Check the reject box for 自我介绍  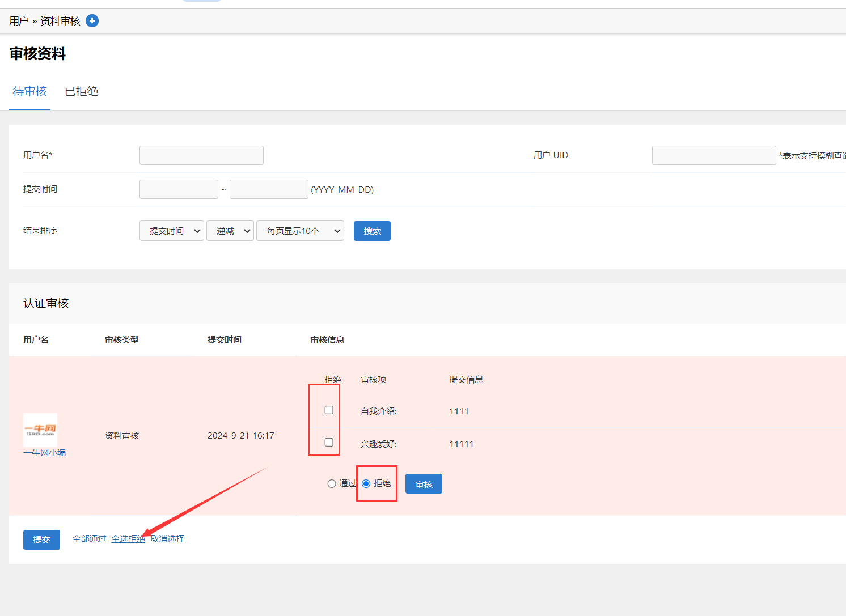click(329, 410)
